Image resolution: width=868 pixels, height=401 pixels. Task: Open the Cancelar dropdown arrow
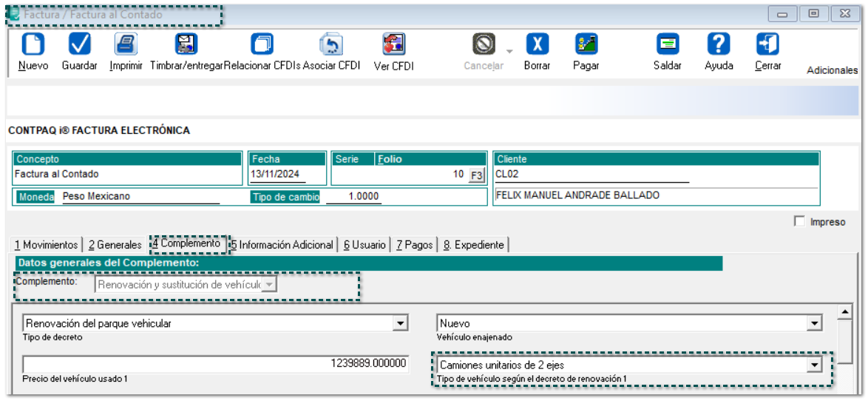pyautogui.click(x=509, y=52)
